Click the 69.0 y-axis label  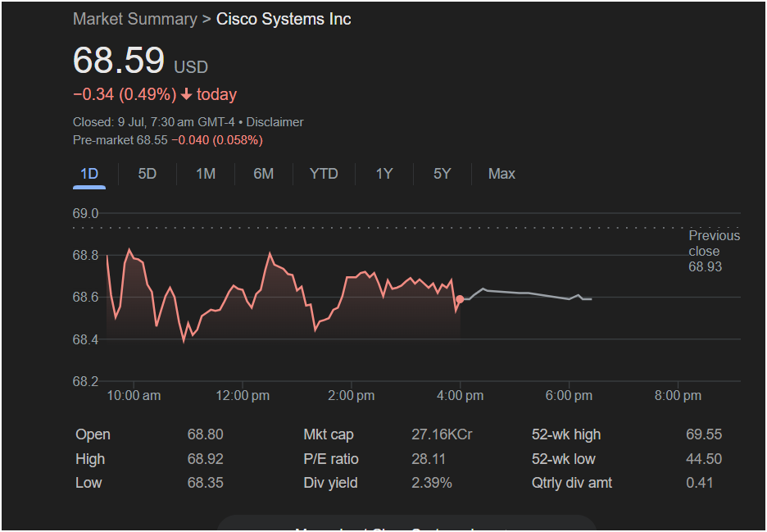pos(85,213)
